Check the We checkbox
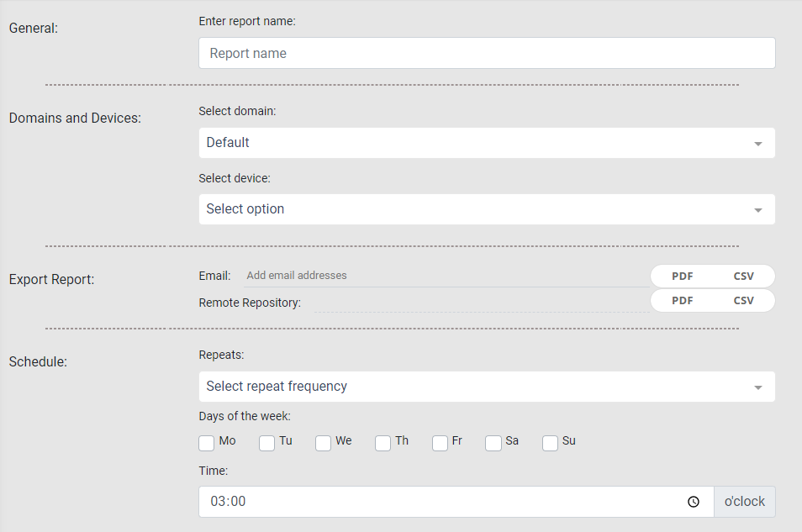 (x=323, y=443)
